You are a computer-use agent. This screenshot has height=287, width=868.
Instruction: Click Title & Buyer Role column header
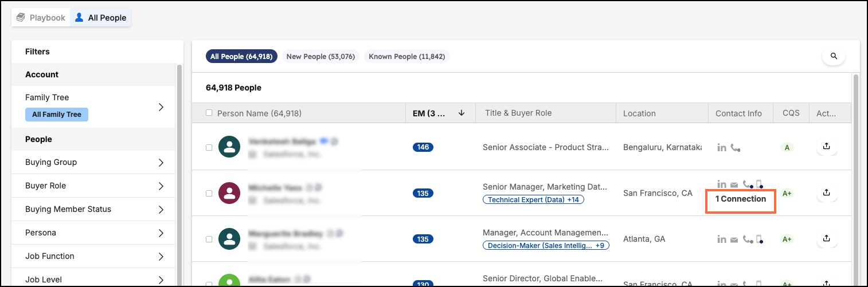tap(518, 113)
